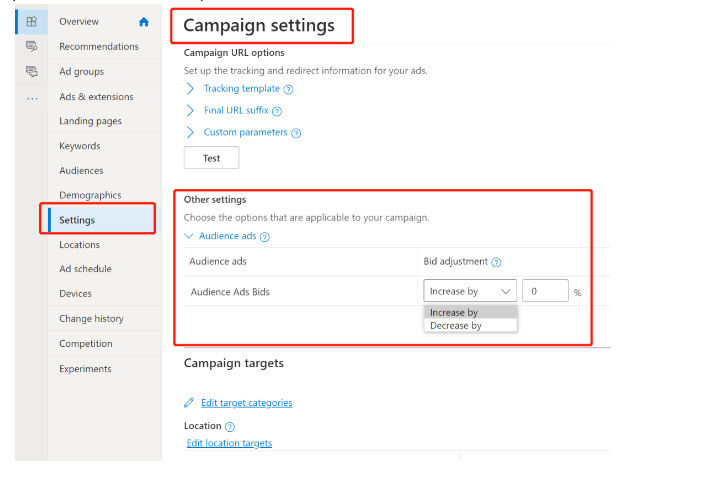This screenshot has width=719, height=484.
Task: Open Ad groups in the sidebar
Action: click(81, 72)
